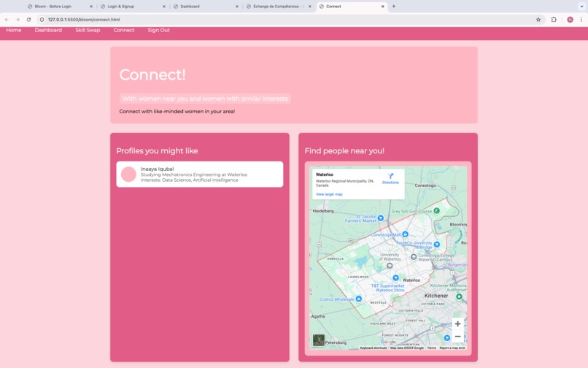
Task: Close the Dashboard browser tab
Action: pyautogui.click(x=236, y=7)
